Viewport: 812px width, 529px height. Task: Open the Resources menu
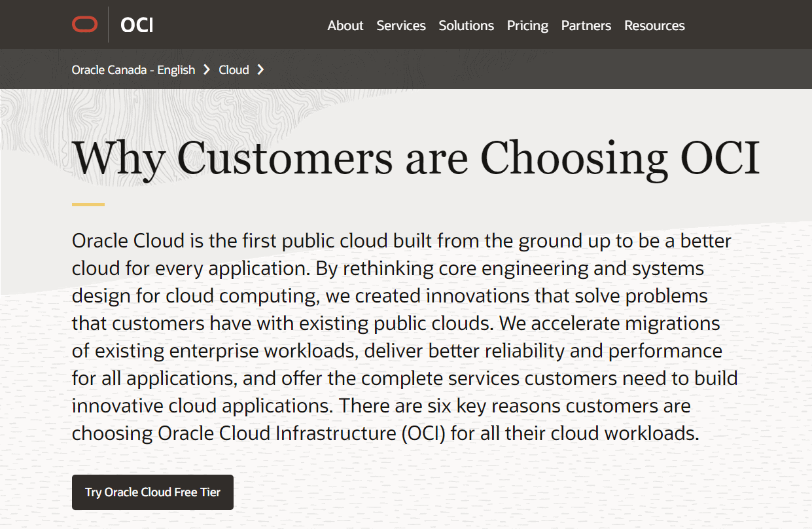654,26
